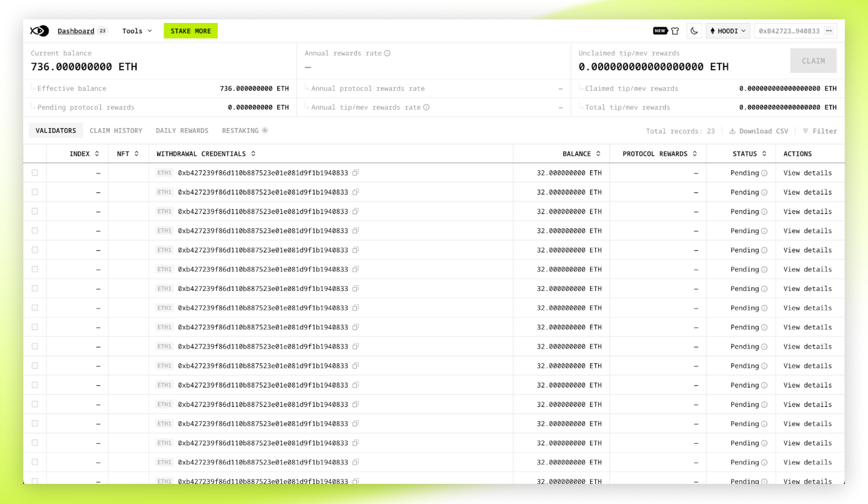
Task: Open the merch t-shirt icon
Action: [675, 31]
